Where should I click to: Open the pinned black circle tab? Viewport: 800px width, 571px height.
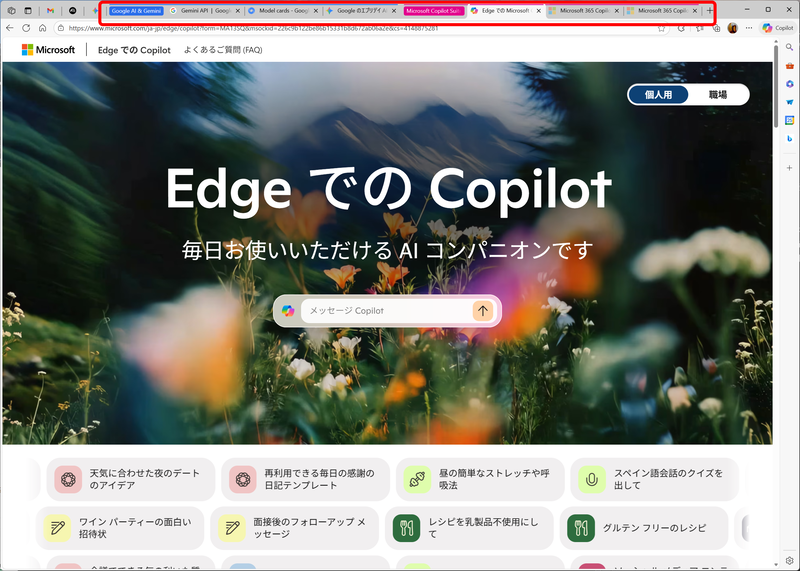click(x=72, y=10)
